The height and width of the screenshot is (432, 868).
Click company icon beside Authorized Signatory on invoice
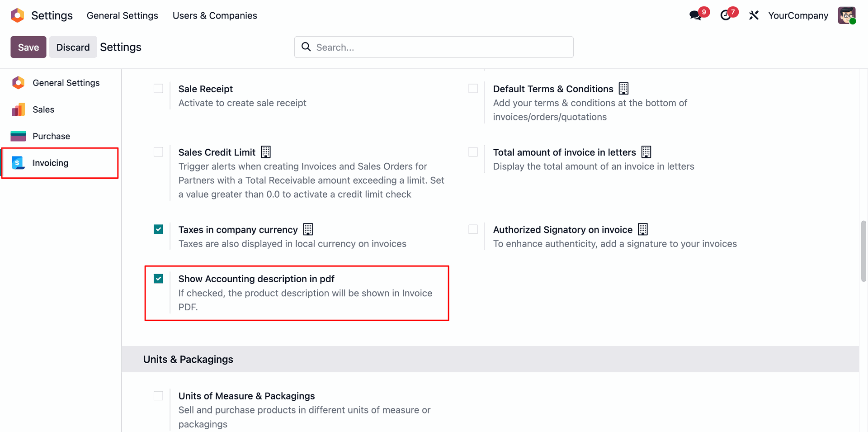point(642,229)
